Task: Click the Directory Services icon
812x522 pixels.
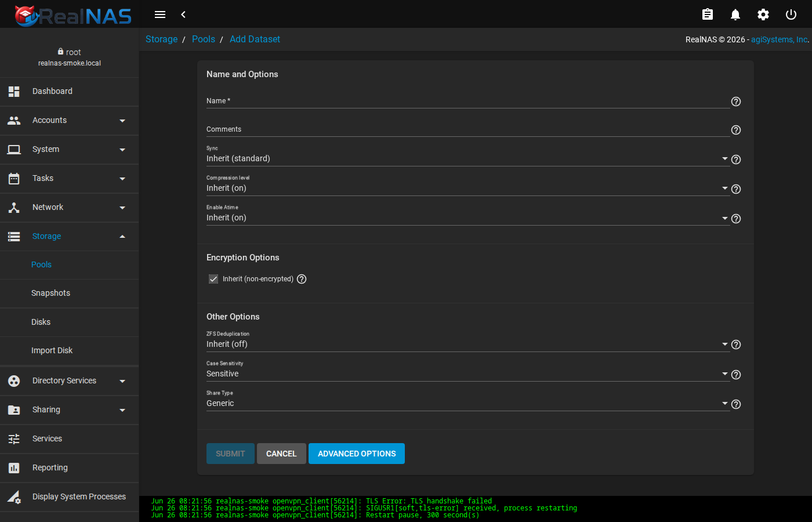Action: coord(14,380)
